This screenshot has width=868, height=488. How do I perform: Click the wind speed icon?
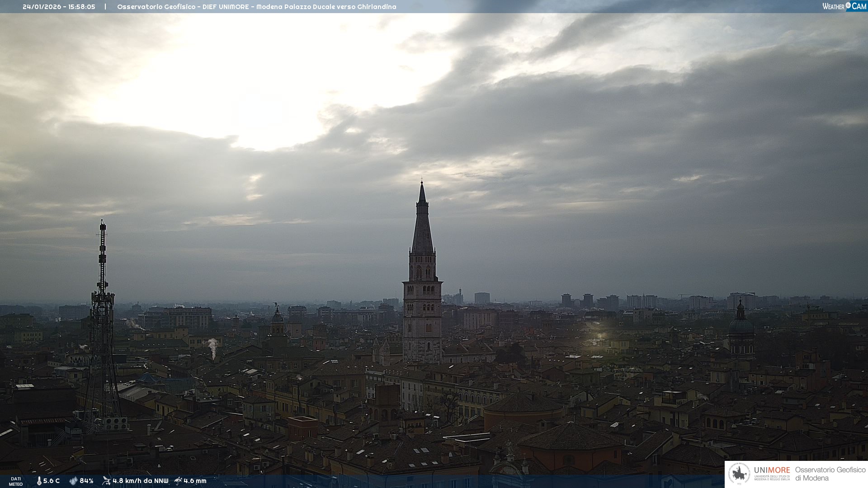click(106, 481)
